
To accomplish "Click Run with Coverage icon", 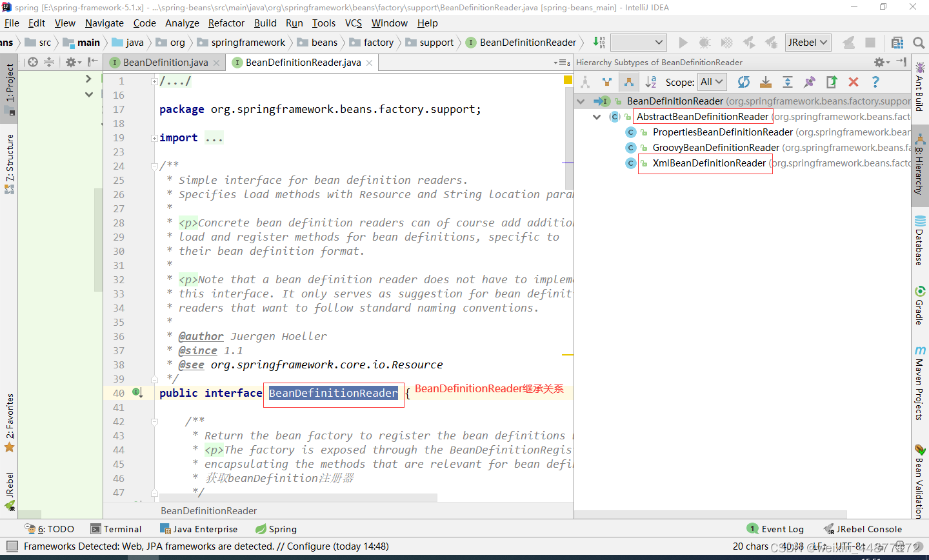I will [727, 43].
